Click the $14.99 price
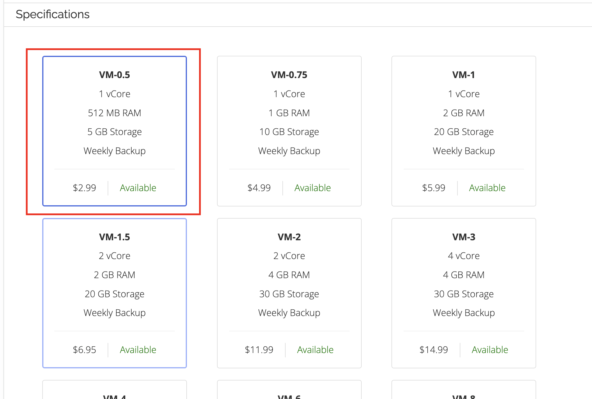 (433, 350)
